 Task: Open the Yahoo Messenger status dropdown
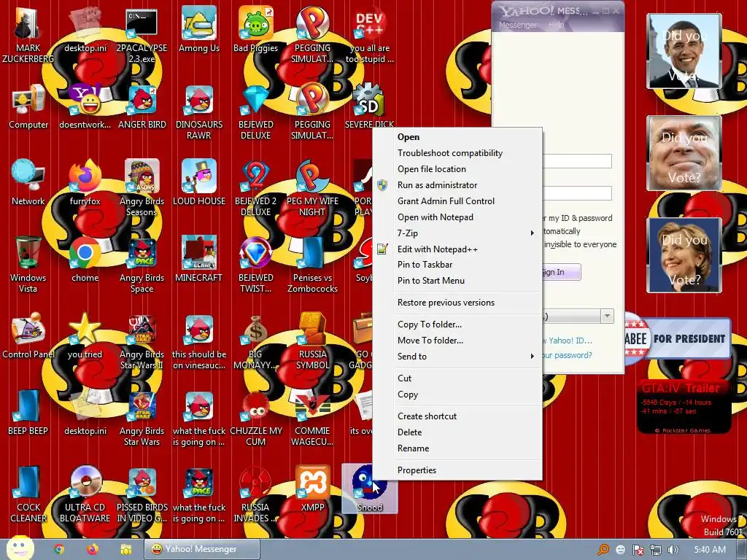[607, 316]
